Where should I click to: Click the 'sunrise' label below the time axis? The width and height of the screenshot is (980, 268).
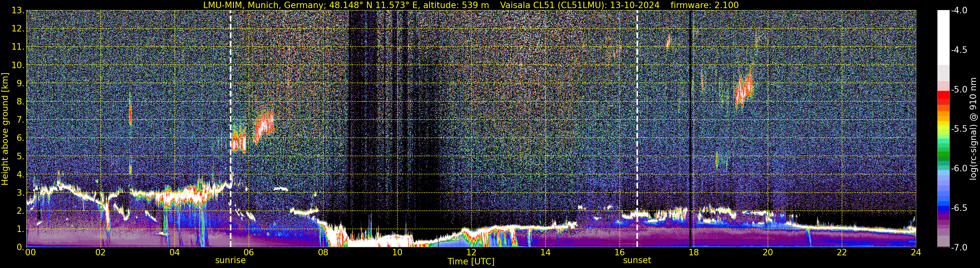point(230,261)
